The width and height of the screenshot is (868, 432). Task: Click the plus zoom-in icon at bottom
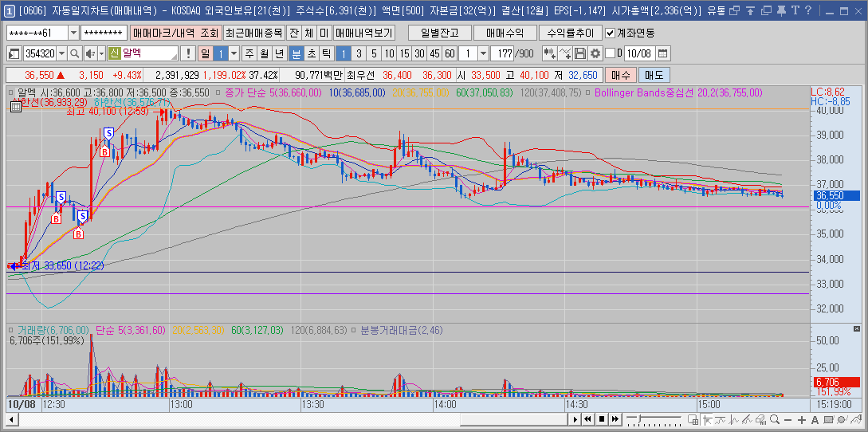(801, 419)
